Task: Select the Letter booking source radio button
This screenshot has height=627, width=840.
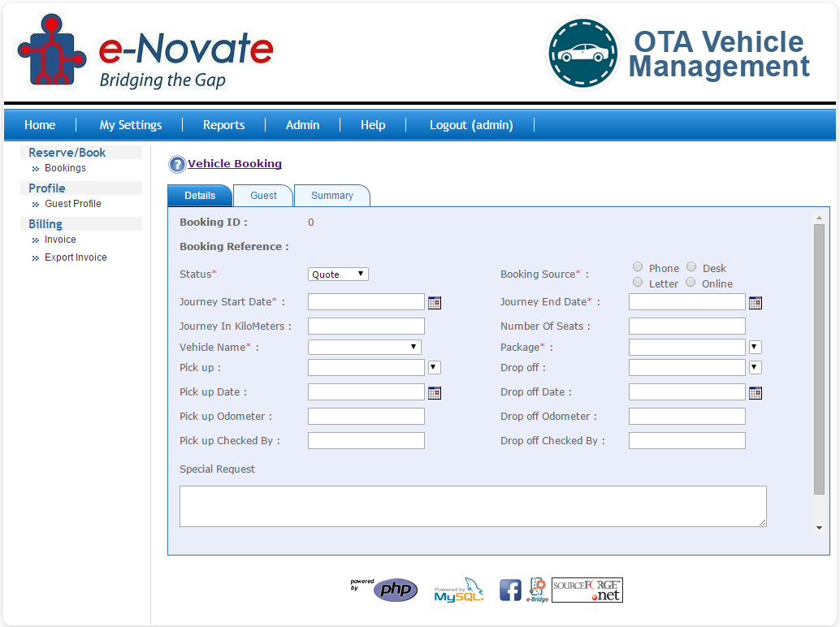Action: click(x=638, y=282)
